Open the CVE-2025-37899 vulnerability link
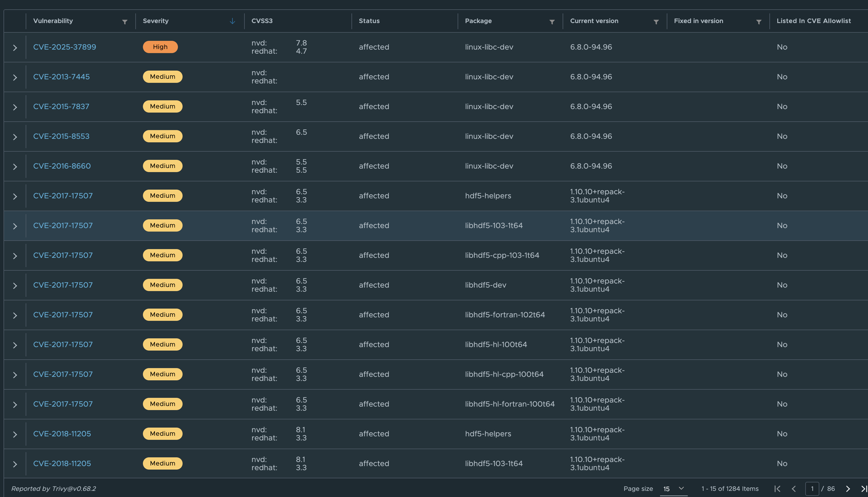The height and width of the screenshot is (497, 868). 64,47
